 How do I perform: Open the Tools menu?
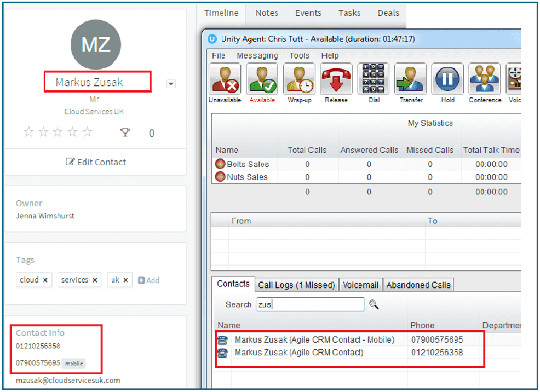[x=300, y=56]
